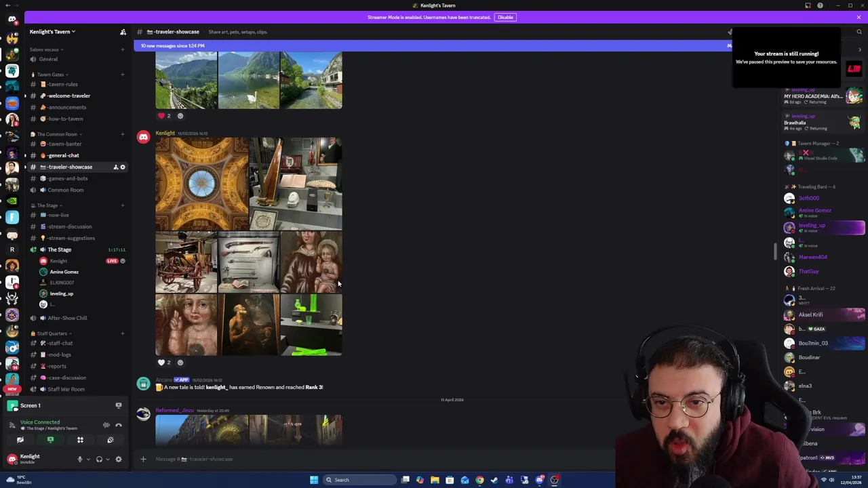Disconnect from voice with the hang-up icon
The image size is (868, 488).
click(x=118, y=425)
